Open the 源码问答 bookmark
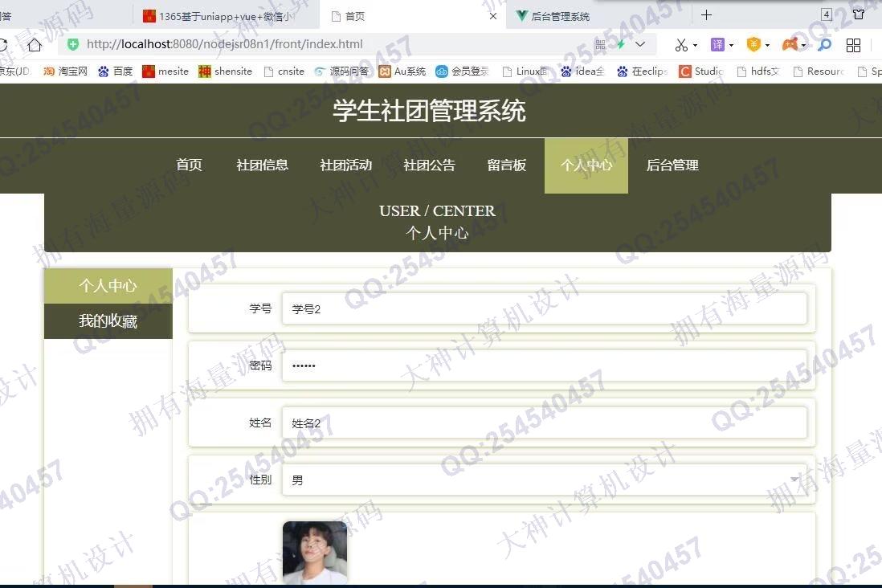Image resolution: width=882 pixels, height=588 pixels. point(341,71)
